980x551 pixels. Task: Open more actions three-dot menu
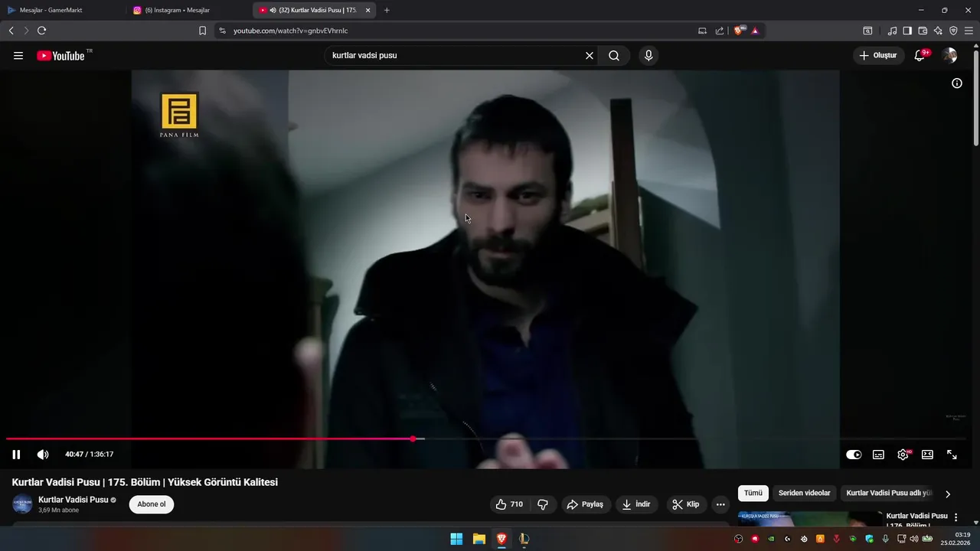click(720, 504)
